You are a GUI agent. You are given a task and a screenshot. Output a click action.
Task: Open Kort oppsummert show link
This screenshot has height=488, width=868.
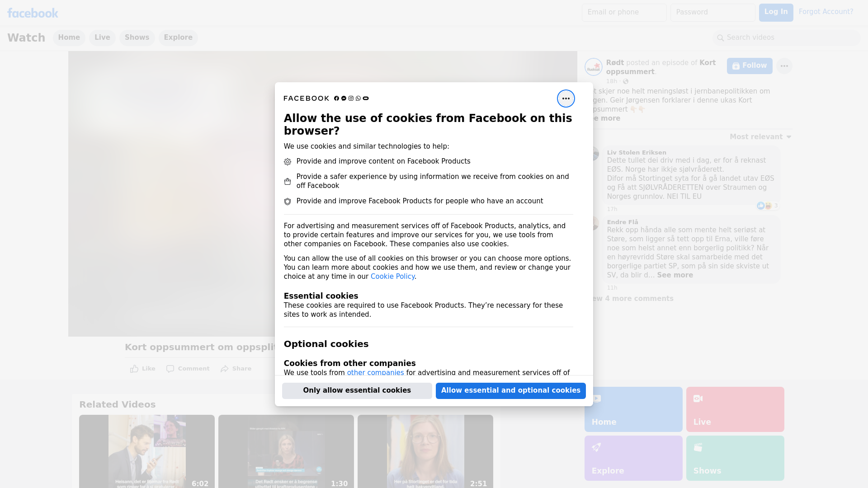pyautogui.click(x=661, y=67)
